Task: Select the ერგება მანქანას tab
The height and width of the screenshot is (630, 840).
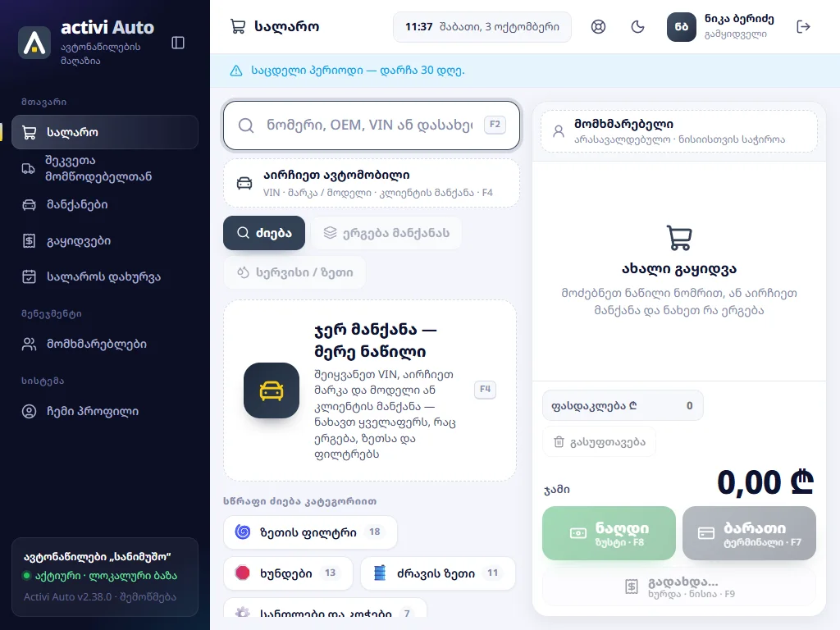Action: 386,233
